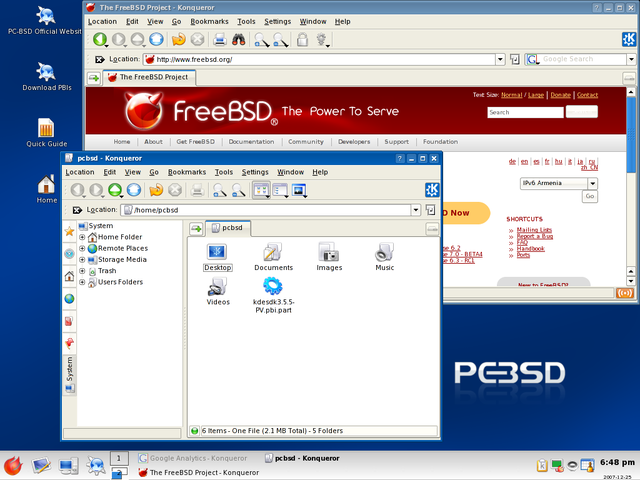The image size is (640, 480).
Task: Open /home/pcbsd location history dropdown
Action: coord(416,210)
